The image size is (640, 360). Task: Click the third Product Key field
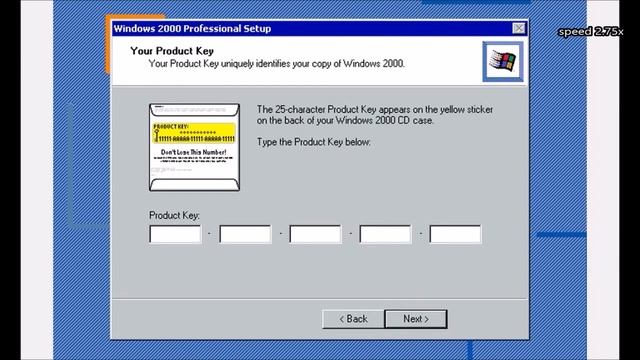pos(315,234)
